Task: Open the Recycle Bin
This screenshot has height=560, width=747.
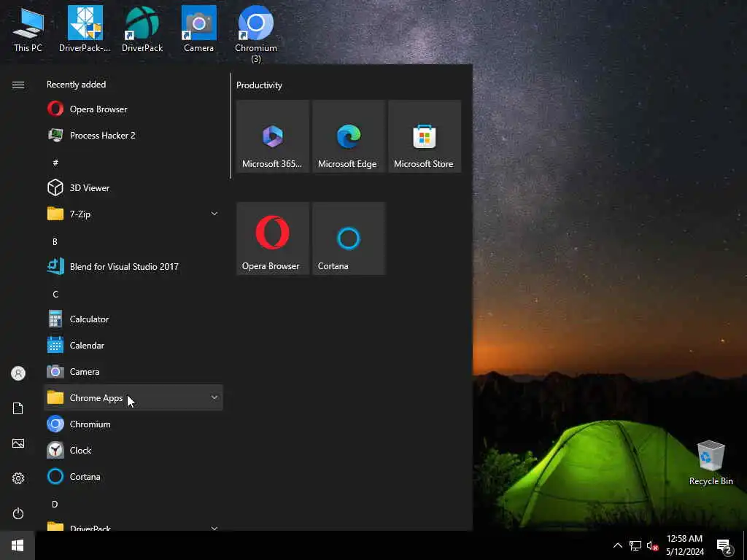Action: 711,463
